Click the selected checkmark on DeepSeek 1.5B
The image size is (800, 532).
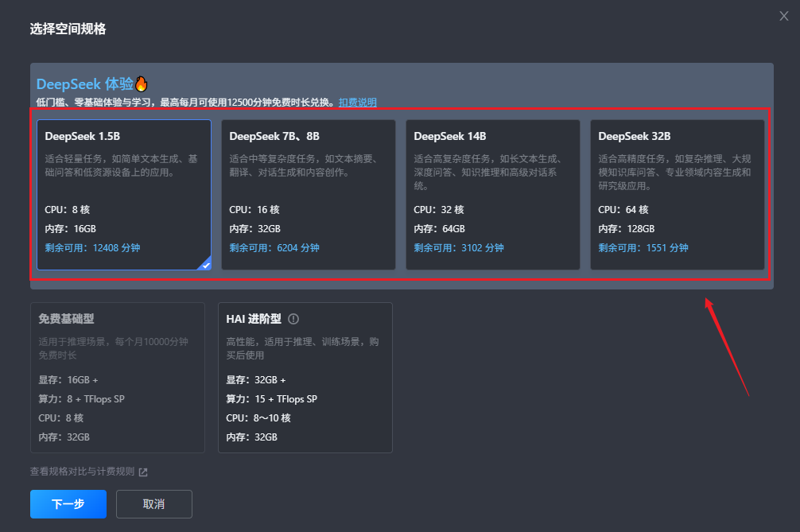[206, 265]
